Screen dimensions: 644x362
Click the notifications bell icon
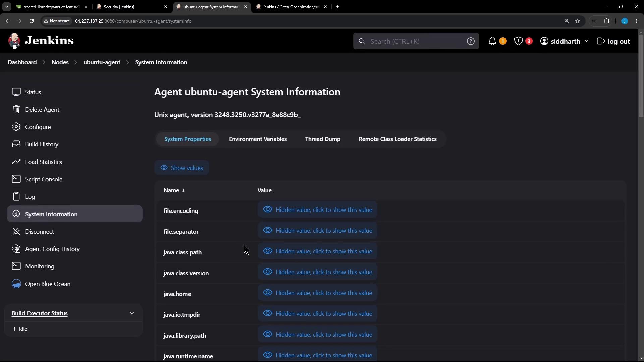coord(492,41)
